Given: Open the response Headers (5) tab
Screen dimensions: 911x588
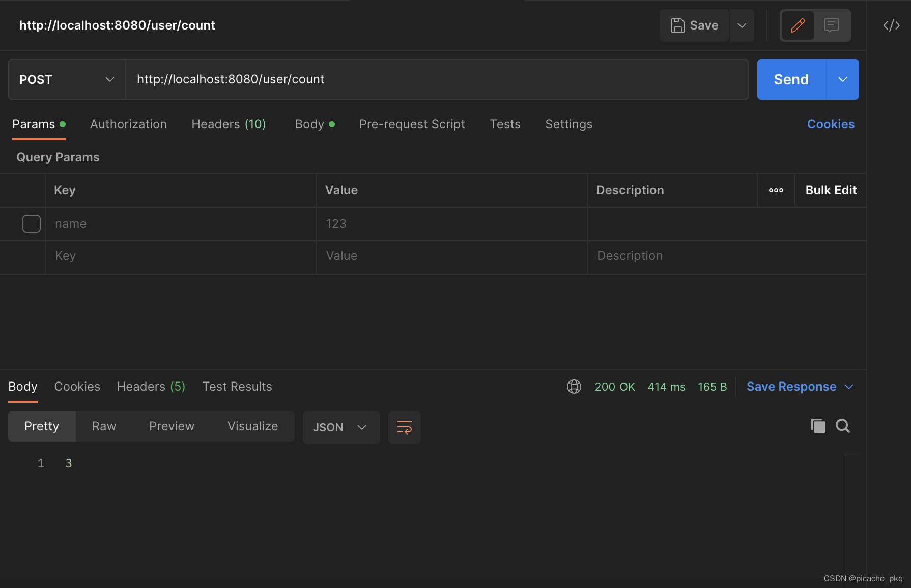Looking at the screenshot, I should (x=151, y=387).
